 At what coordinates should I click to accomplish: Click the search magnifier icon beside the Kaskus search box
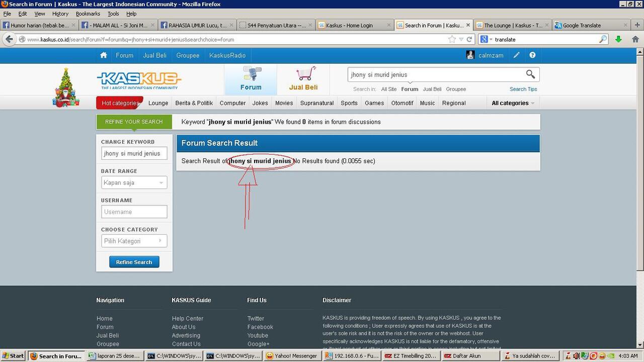530,74
